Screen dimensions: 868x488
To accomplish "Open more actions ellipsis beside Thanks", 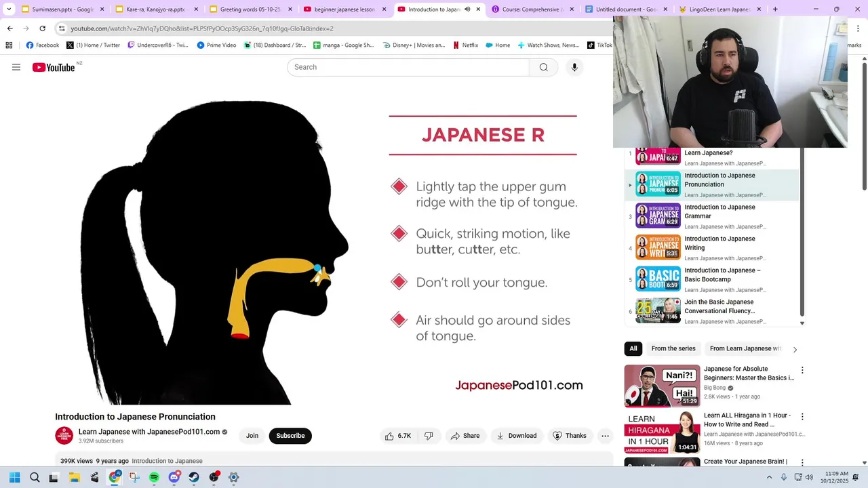I will 605,436.
